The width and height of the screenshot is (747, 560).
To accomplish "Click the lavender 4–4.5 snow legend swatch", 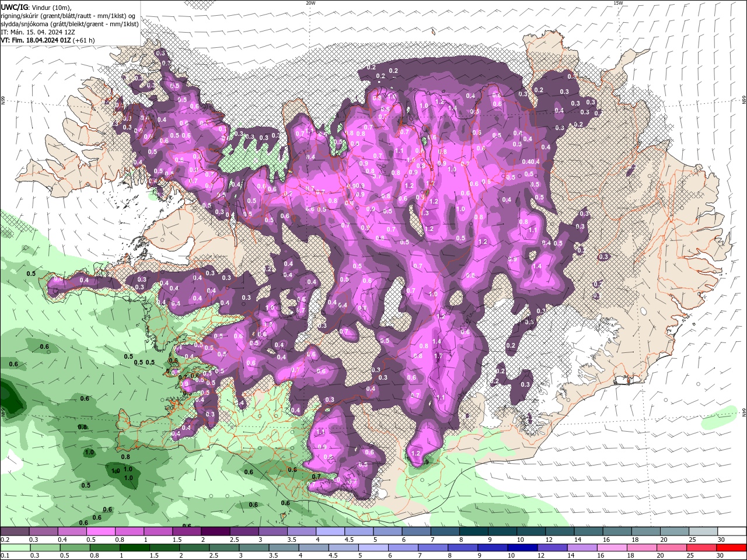I will (330, 531).
